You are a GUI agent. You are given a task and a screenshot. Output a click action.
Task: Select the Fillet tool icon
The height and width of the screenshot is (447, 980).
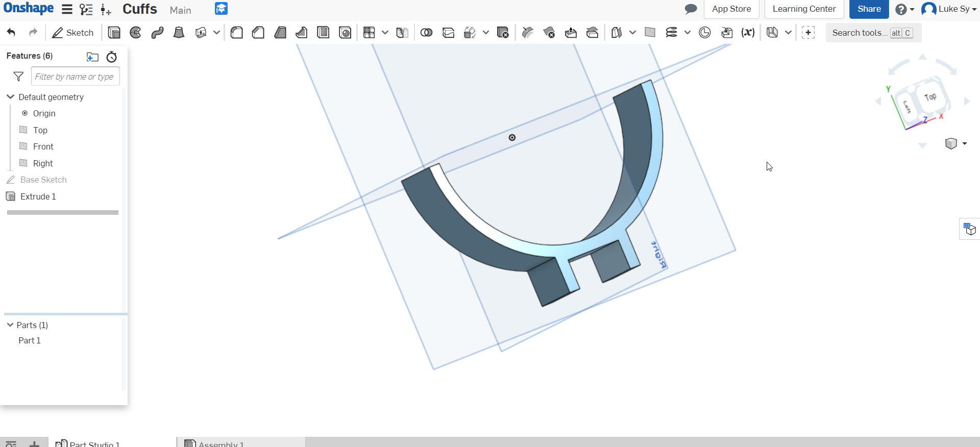[x=237, y=33]
